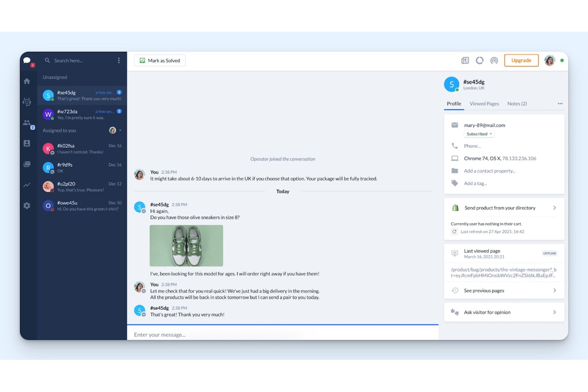Open conversation #r9d9s in the list
The image size is (588, 392).
(82, 168)
